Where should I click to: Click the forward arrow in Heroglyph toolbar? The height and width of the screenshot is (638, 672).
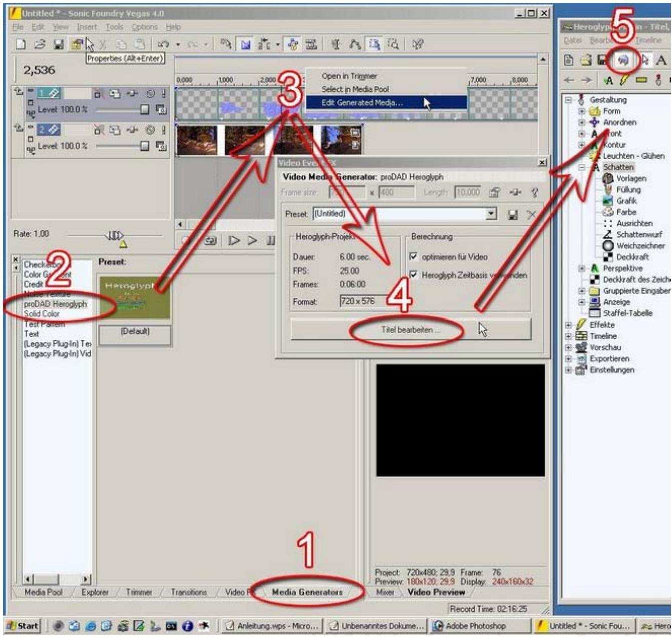pos(586,80)
